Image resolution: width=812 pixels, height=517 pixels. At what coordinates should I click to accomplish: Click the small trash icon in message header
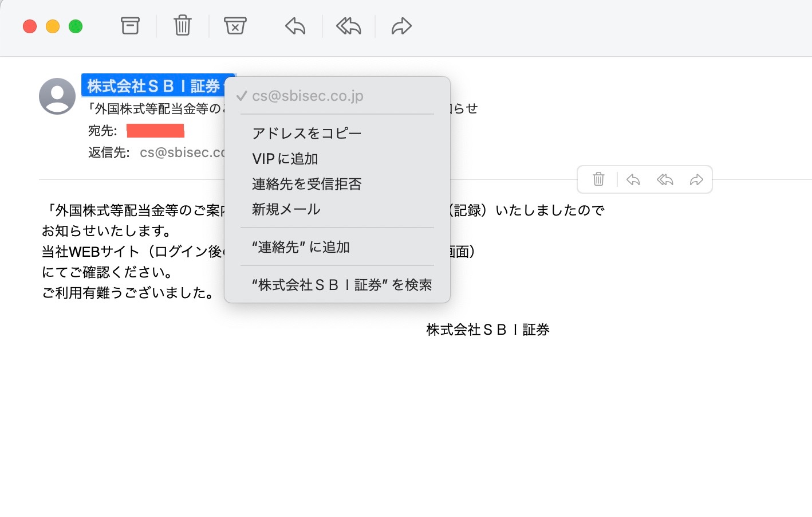[x=598, y=179]
